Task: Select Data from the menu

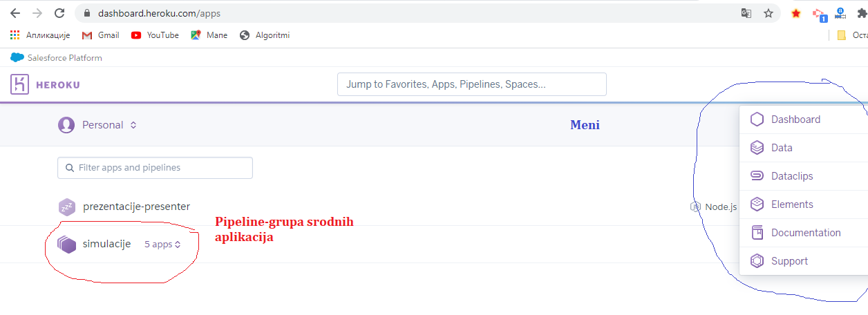Action: click(804, 148)
